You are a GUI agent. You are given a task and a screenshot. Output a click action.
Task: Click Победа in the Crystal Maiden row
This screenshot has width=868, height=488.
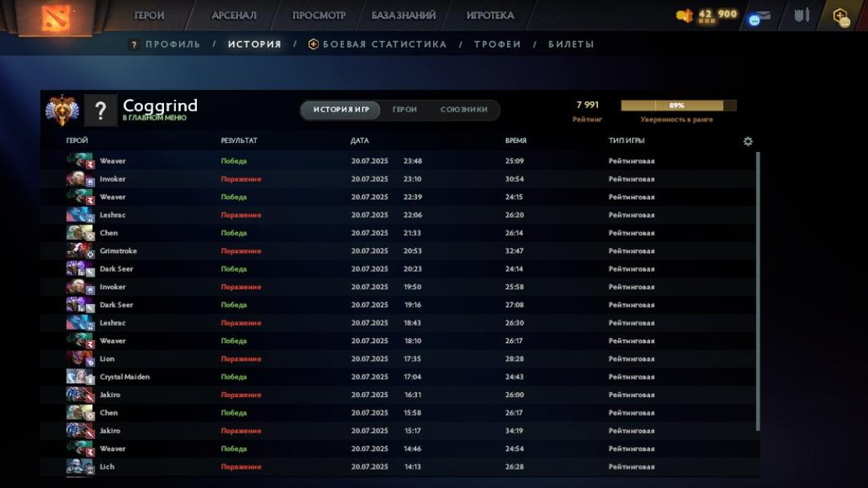click(234, 377)
